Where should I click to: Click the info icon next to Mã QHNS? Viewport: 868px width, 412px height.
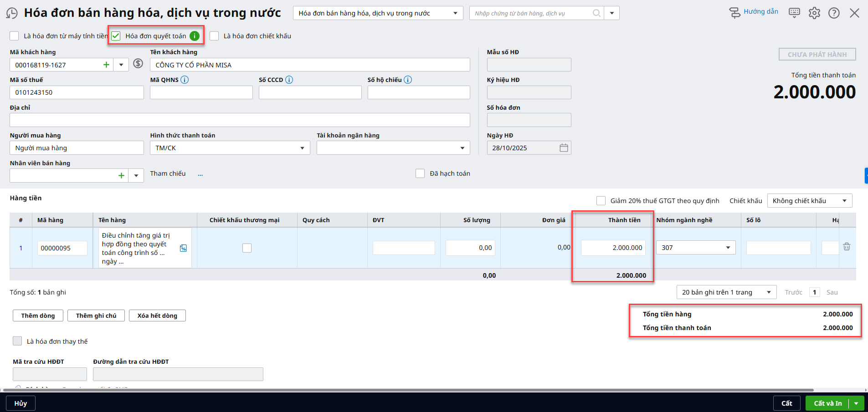pyautogui.click(x=185, y=80)
